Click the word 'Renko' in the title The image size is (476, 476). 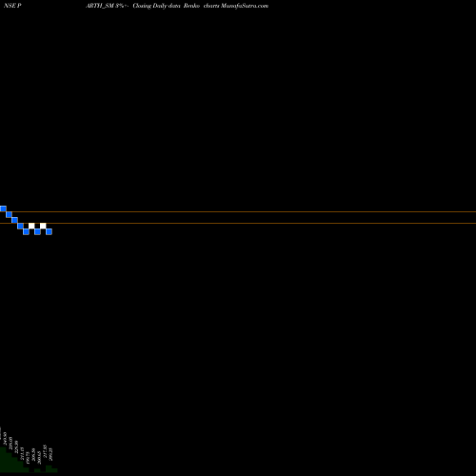(x=191, y=6)
